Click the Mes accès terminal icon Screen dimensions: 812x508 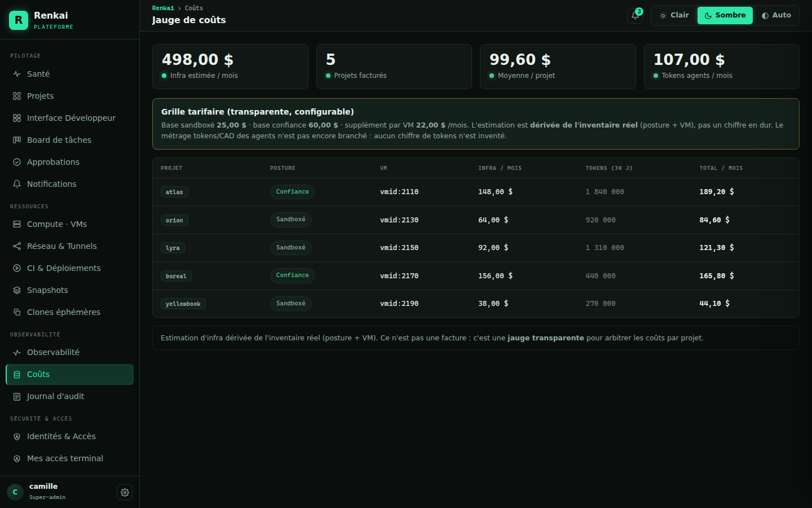(17, 458)
